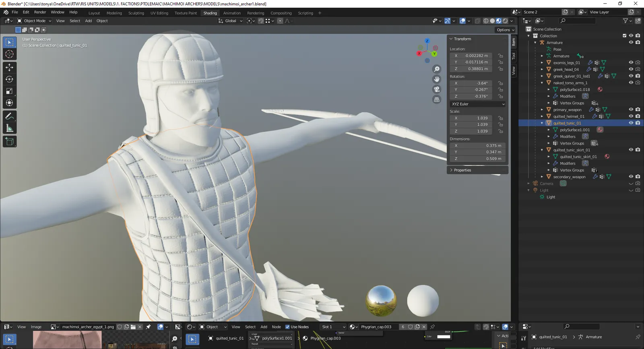The image size is (644, 349).
Task: Lock the Scale Z axis
Action: tap(500, 131)
